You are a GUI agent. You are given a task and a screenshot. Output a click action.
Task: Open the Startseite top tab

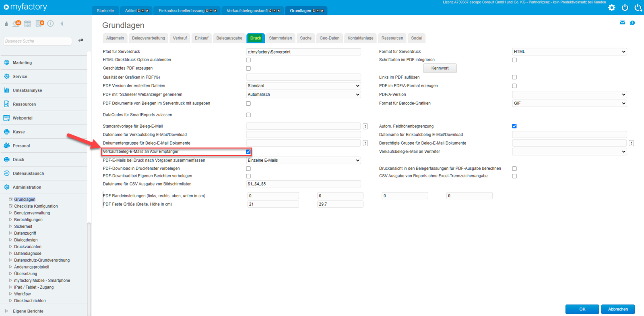point(105,10)
